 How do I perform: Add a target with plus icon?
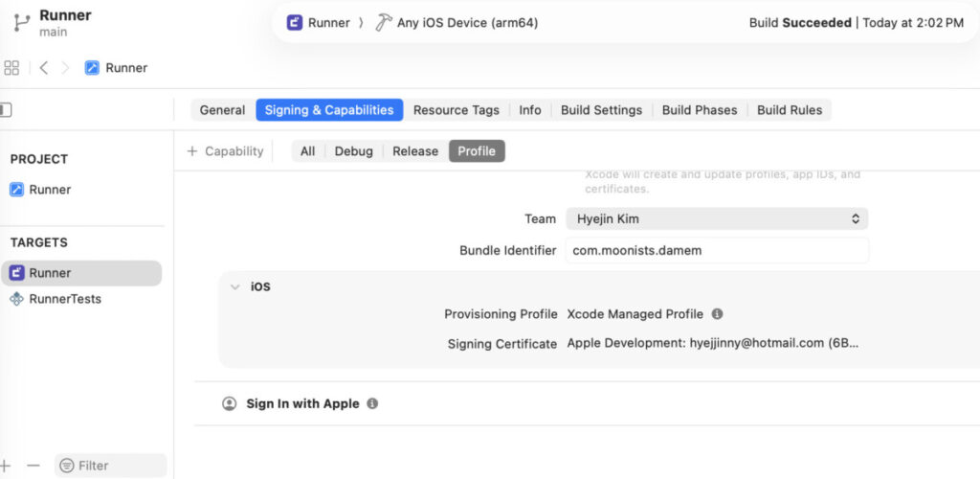point(5,466)
